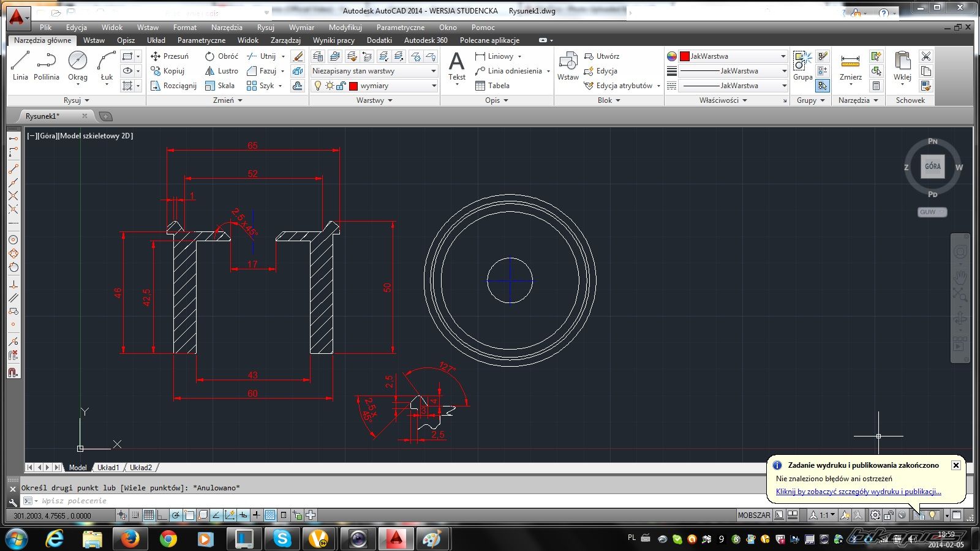
Task: Click the Przesuń move tool
Action: (x=170, y=56)
